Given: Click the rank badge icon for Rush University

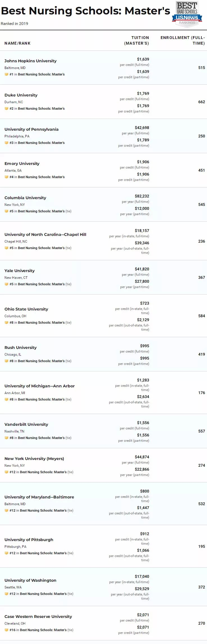Looking at the screenshot, I should tap(6, 361).
